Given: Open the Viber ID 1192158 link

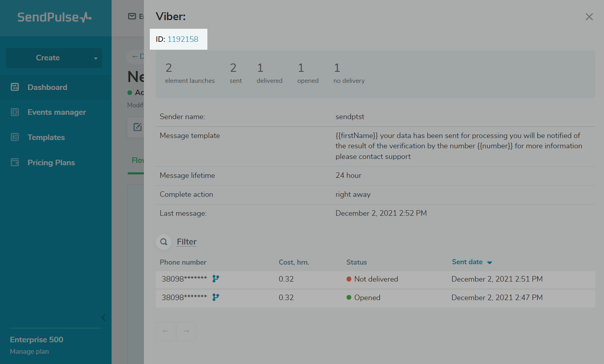Looking at the screenshot, I should pyautogui.click(x=183, y=39).
